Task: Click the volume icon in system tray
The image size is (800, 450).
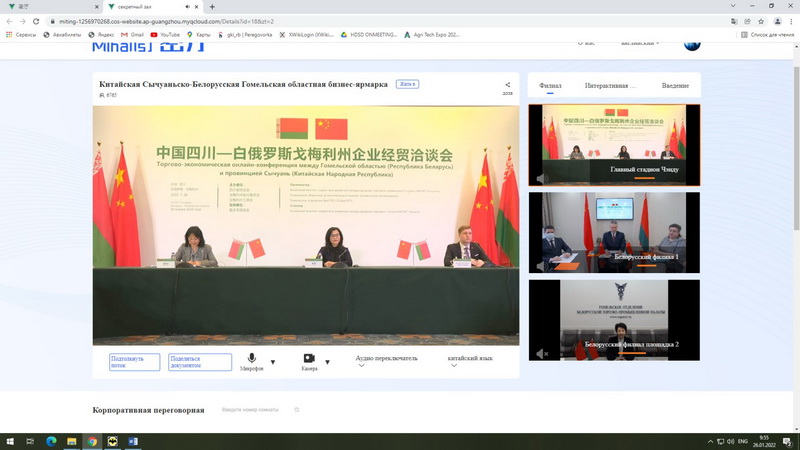Action: (731, 441)
